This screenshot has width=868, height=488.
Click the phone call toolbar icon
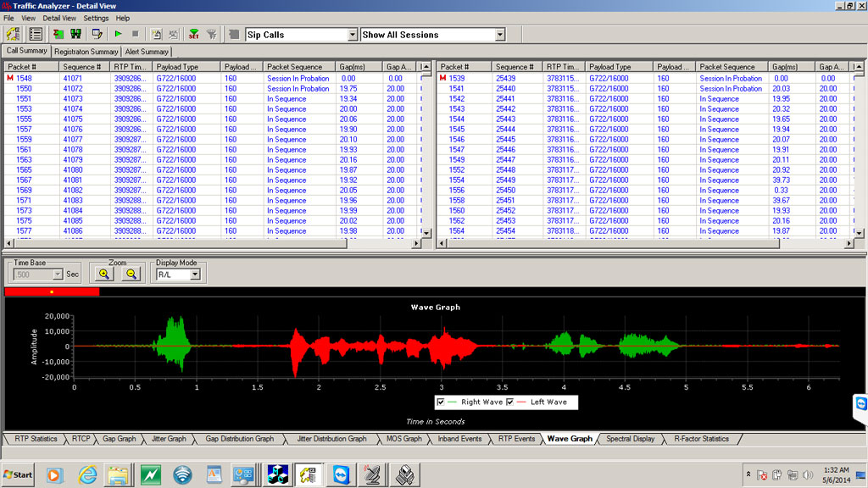pyautogui.click(x=12, y=35)
